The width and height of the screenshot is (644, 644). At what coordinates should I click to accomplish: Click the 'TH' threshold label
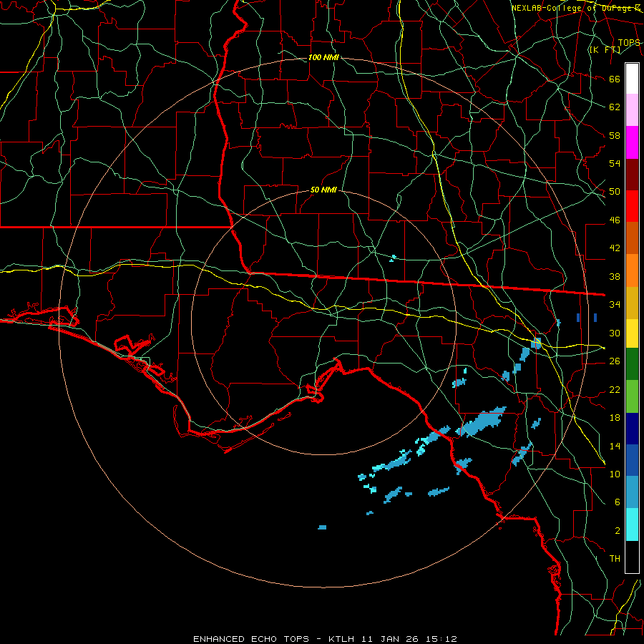click(x=615, y=559)
